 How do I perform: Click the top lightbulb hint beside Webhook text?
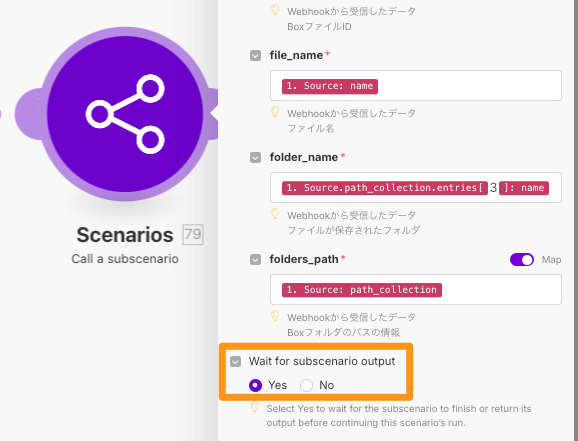pos(275,10)
